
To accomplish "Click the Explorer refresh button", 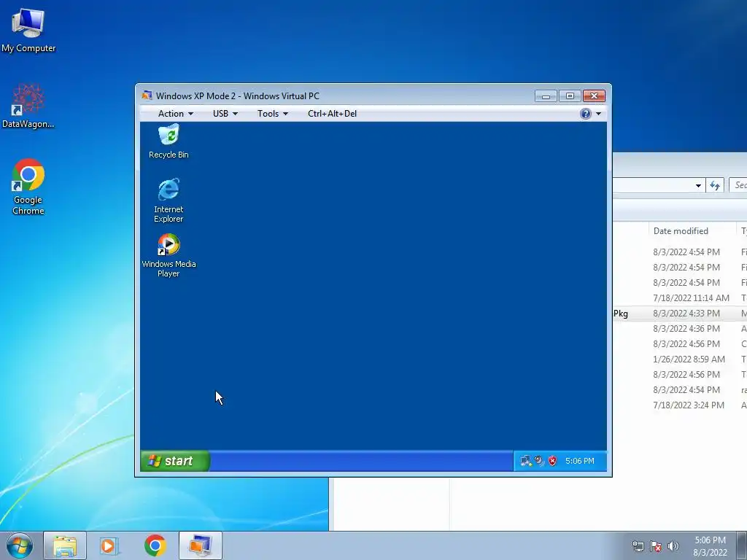I will pos(715,185).
